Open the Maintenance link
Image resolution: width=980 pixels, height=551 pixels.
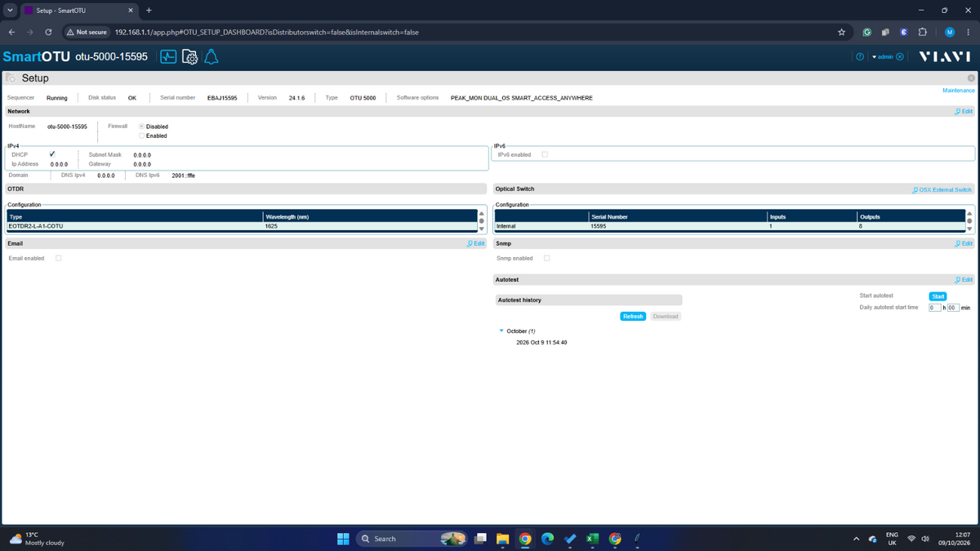pos(959,91)
